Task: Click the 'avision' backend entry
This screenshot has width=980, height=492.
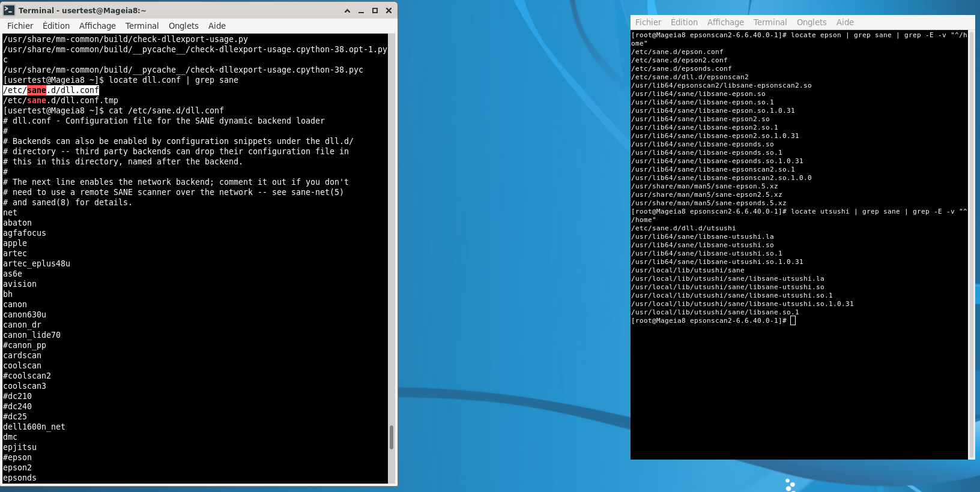Action: pyautogui.click(x=20, y=284)
